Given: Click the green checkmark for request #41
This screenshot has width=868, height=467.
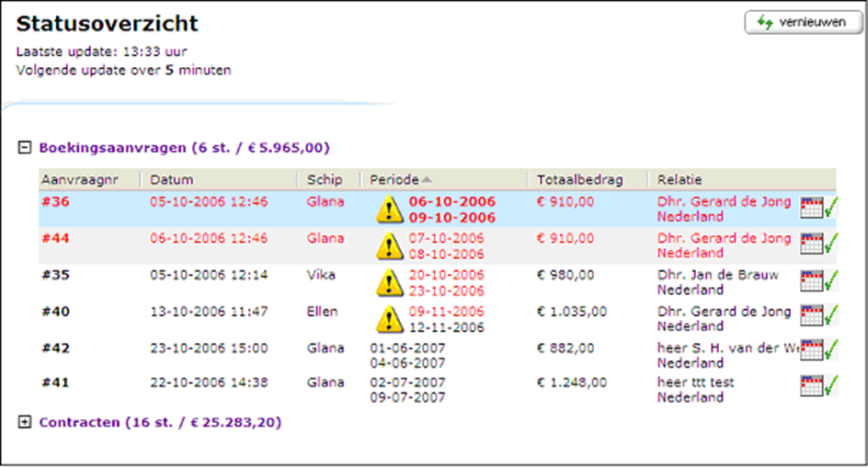Looking at the screenshot, I should (831, 385).
